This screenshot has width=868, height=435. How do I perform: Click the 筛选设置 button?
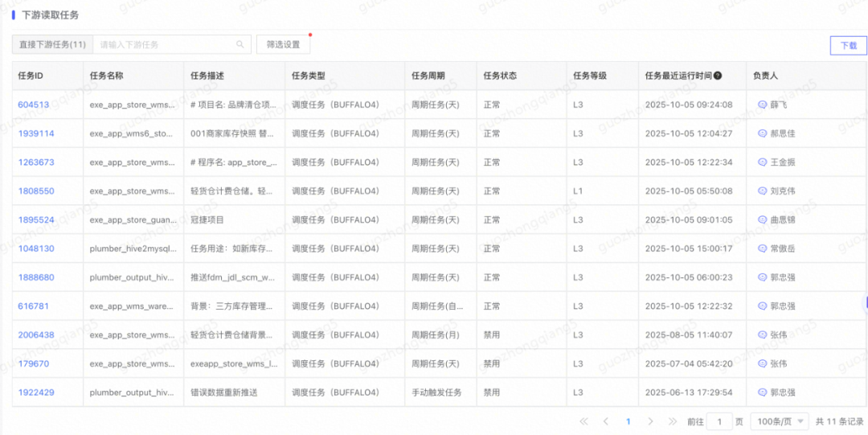283,45
